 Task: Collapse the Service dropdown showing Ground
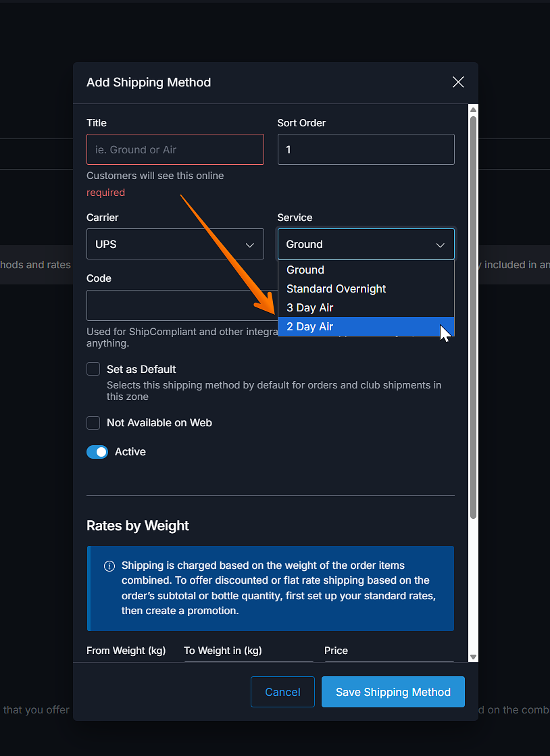366,244
